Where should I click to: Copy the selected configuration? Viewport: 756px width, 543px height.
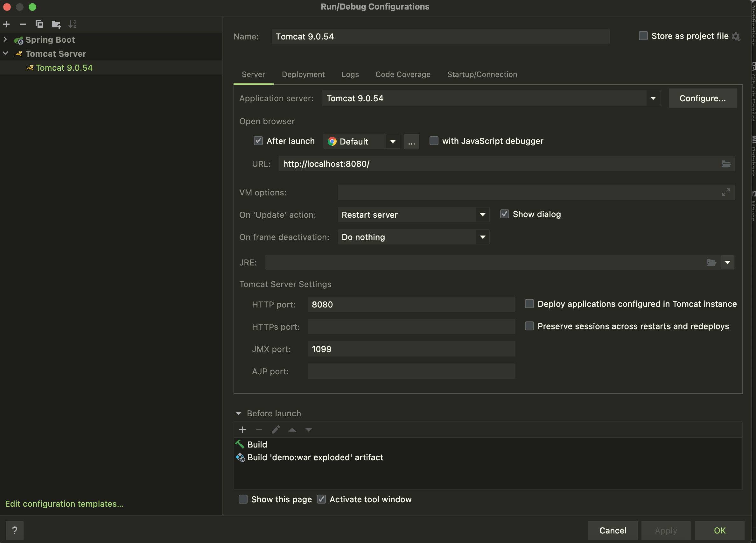pyautogui.click(x=39, y=24)
